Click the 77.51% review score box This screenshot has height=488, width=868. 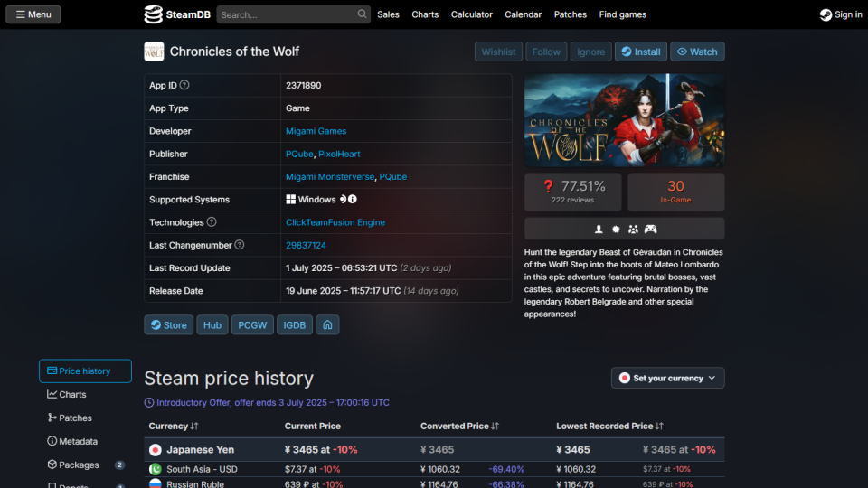573,192
